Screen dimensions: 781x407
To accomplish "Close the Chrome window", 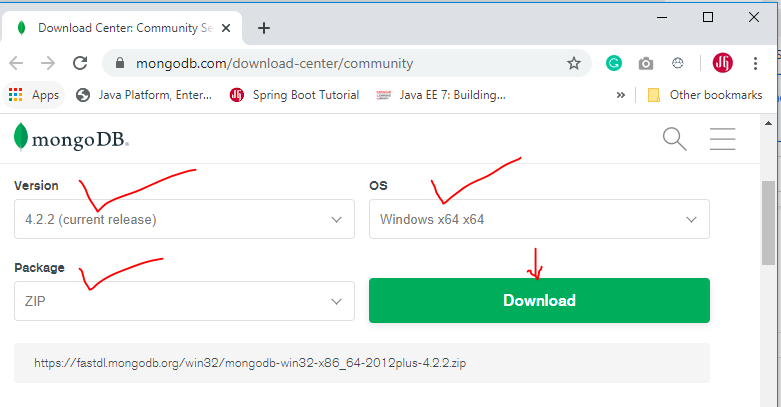I will [x=754, y=17].
